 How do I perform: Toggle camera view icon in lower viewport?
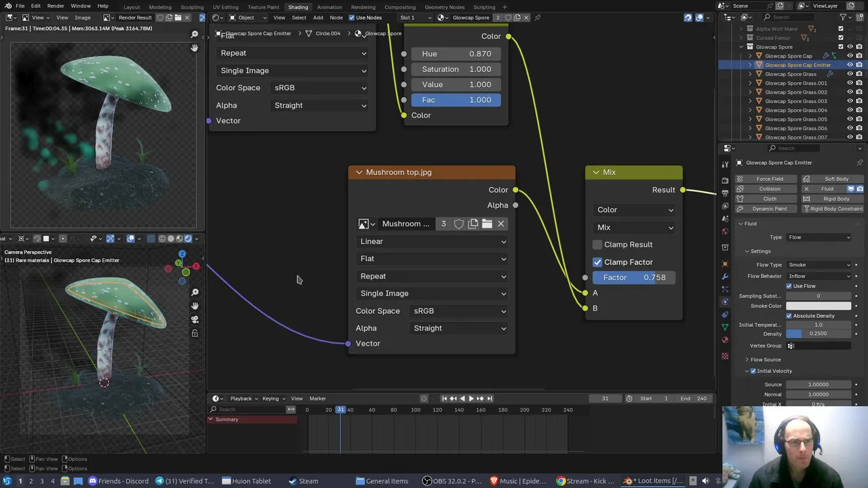coord(195,319)
